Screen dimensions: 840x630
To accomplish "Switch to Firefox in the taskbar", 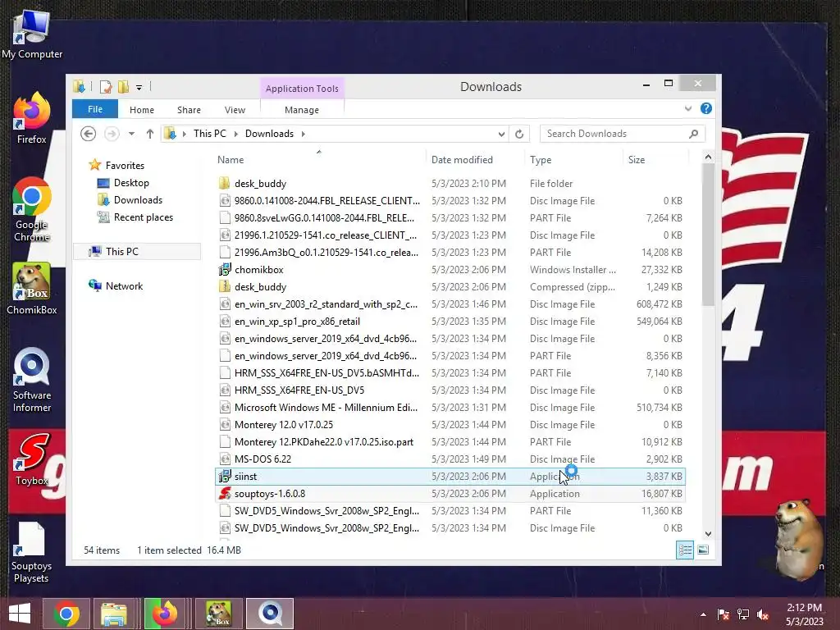I will pos(164,614).
